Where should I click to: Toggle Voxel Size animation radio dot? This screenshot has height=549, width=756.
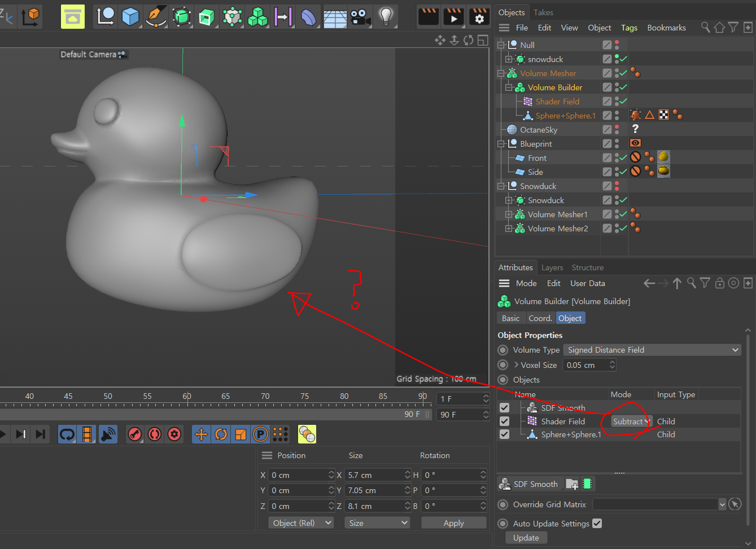pos(503,365)
